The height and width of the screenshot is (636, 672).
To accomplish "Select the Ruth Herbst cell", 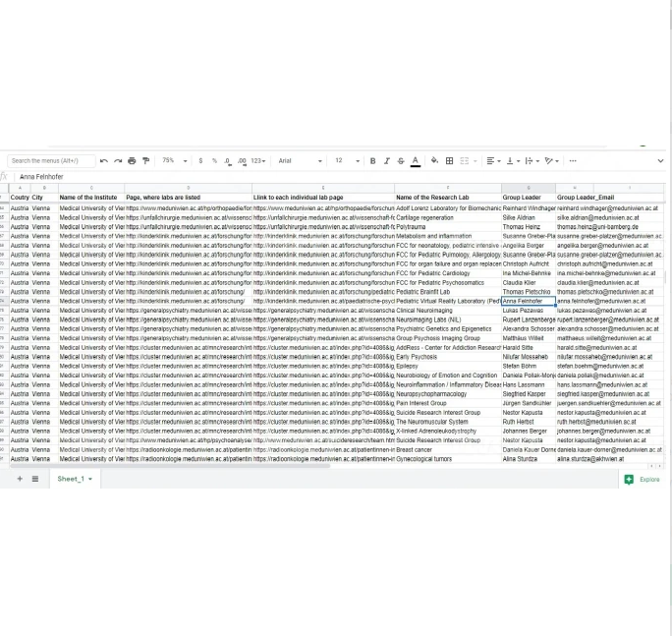I will tap(529, 422).
